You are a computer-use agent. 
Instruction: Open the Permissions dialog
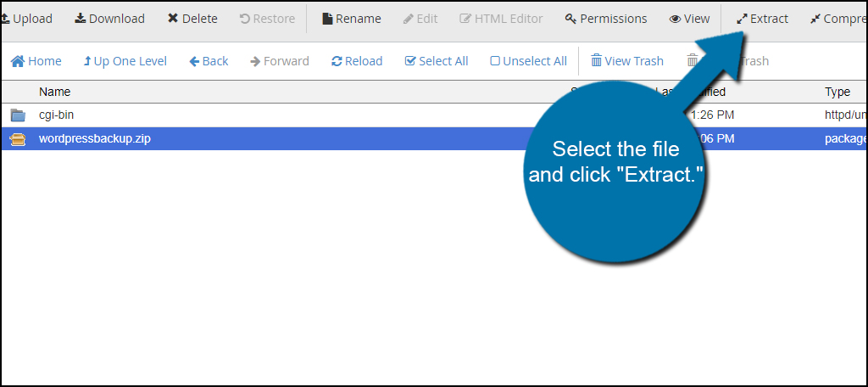605,19
